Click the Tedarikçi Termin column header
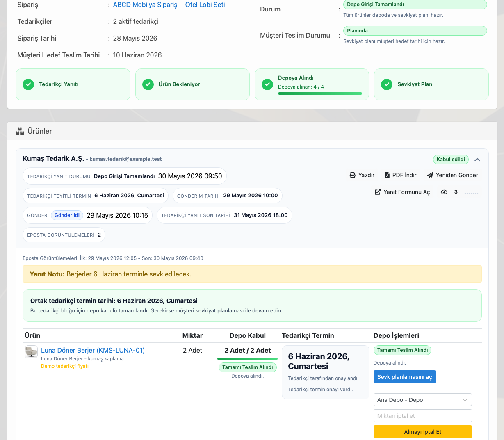The height and width of the screenshot is (440, 504). tap(308, 335)
